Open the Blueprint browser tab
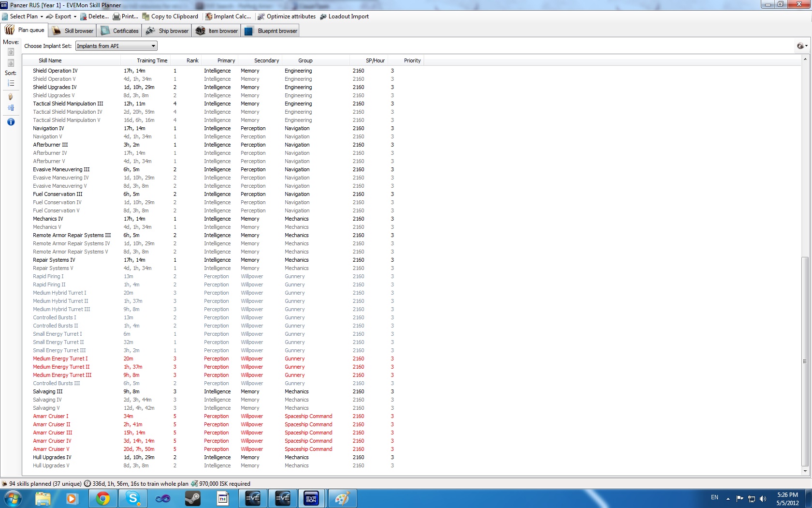This screenshot has height=508, width=812. [x=271, y=31]
